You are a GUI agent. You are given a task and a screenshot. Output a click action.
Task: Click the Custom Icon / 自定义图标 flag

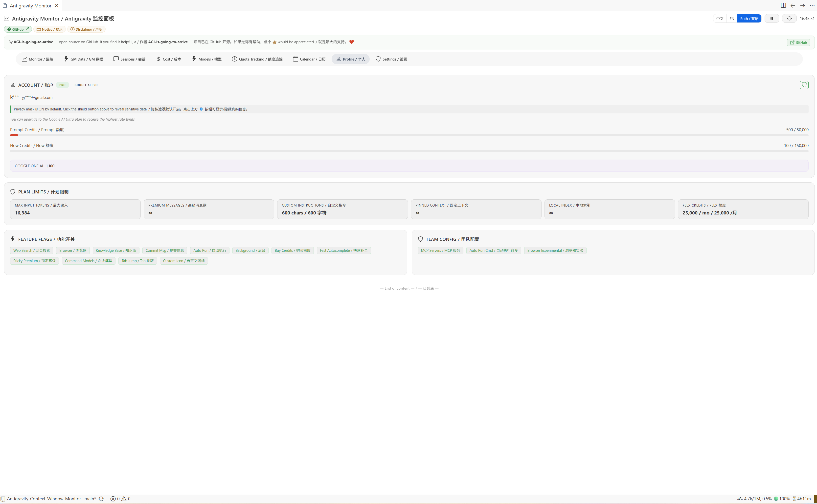[184, 261]
